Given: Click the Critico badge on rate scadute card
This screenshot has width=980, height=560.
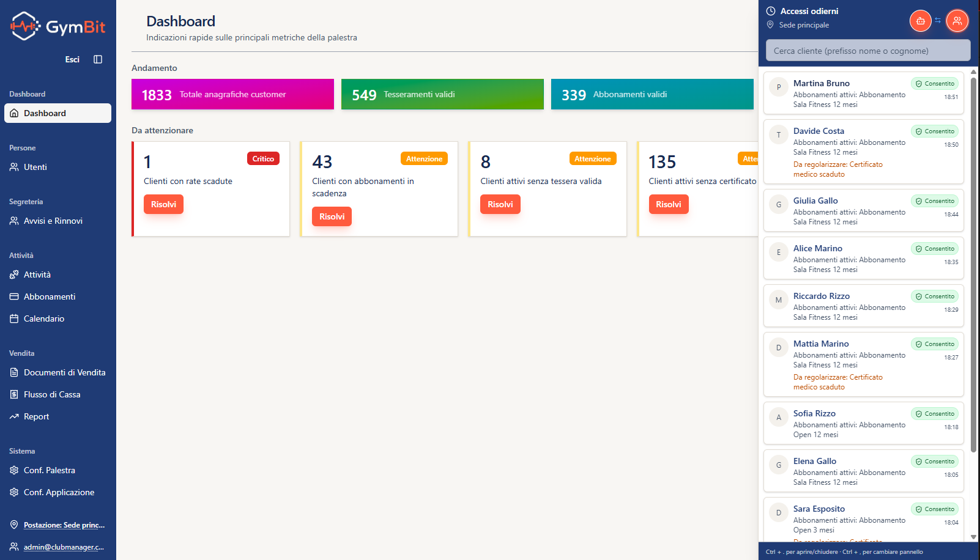Looking at the screenshot, I should coord(263,158).
